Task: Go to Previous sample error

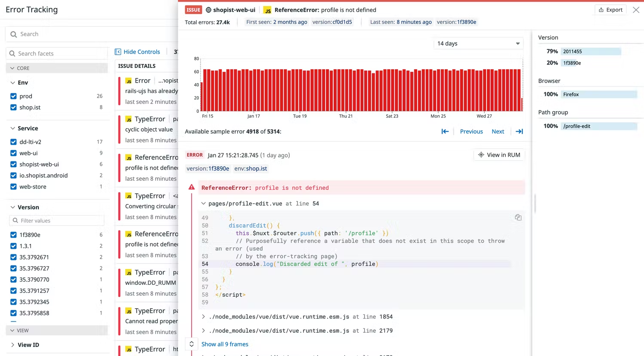Action: pyautogui.click(x=471, y=132)
